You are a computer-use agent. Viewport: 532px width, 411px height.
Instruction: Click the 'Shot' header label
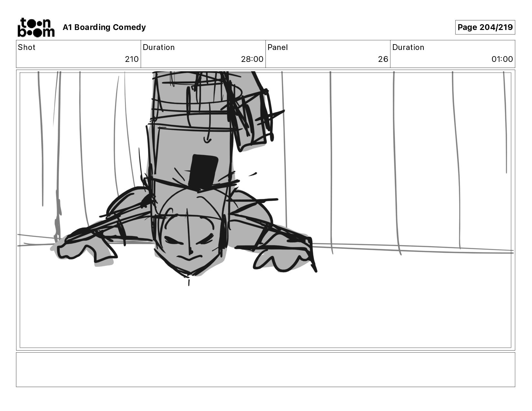coord(26,47)
